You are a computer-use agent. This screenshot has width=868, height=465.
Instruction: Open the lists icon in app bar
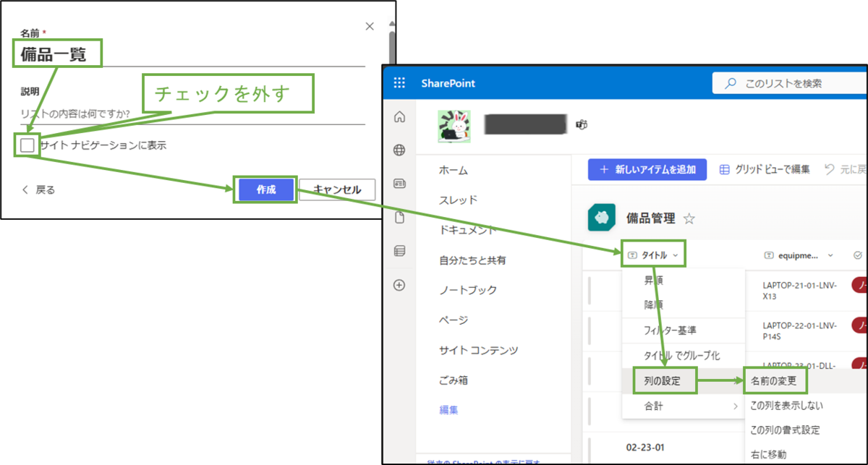pos(399,251)
